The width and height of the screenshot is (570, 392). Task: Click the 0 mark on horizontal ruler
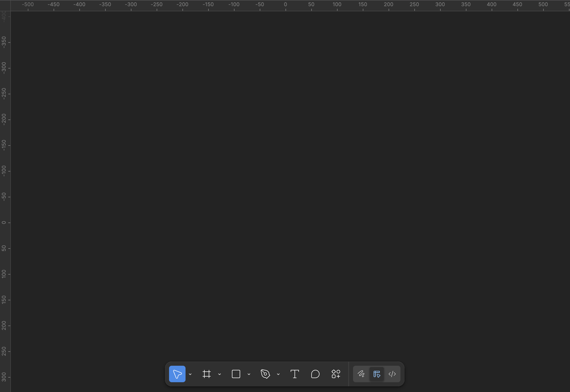click(x=285, y=5)
